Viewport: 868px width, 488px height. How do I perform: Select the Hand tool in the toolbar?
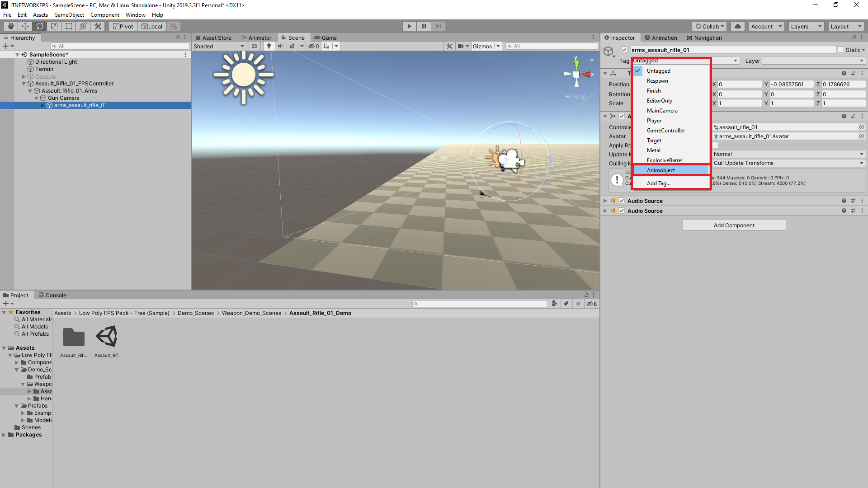[10, 26]
